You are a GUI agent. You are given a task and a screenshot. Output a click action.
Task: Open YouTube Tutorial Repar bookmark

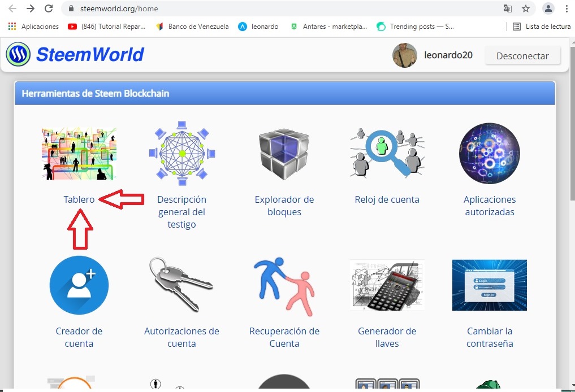point(107,27)
